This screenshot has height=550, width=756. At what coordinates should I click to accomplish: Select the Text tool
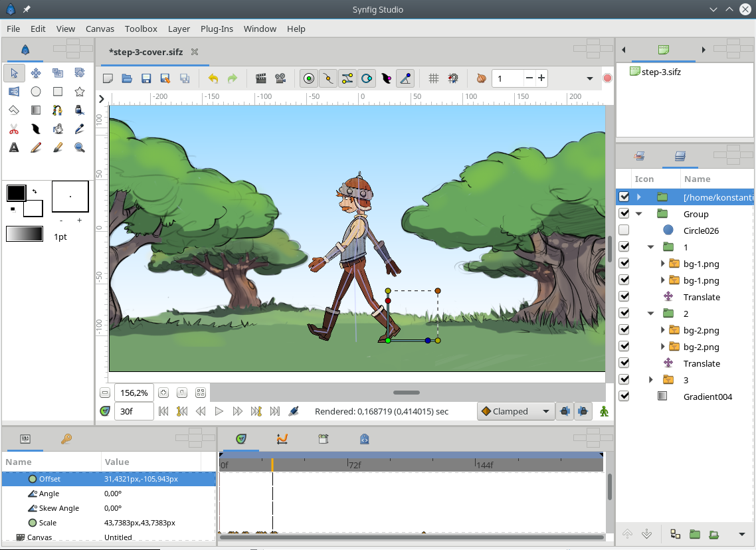point(13,147)
